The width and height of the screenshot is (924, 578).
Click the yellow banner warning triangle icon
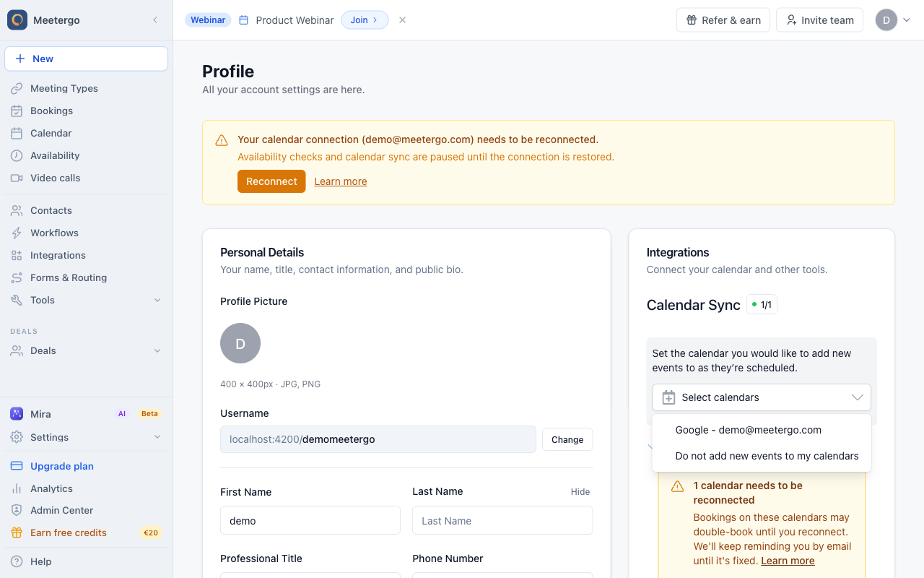(222, 140)
